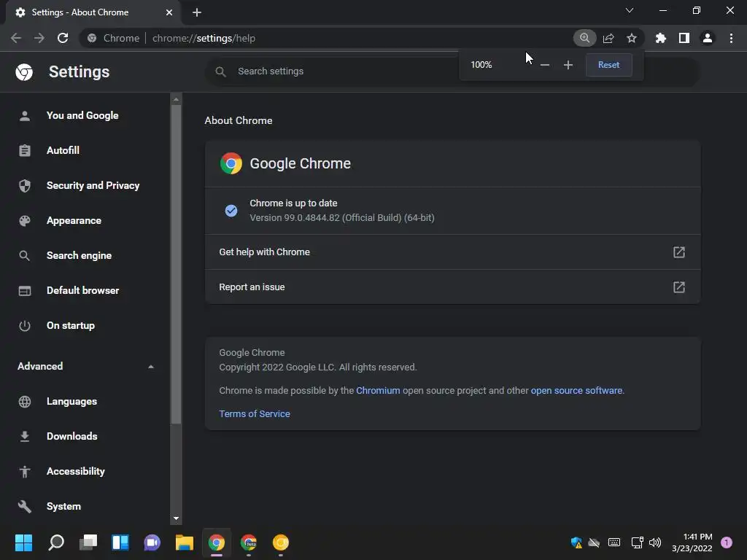Open File Explorer from the taskbar
This screenshot has height=560, width=747.
[x=185, y=542]
